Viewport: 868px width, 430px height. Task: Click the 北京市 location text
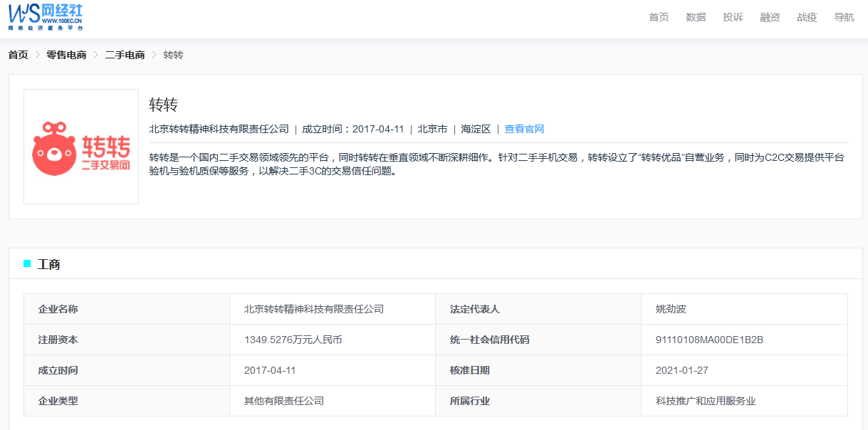432,129
